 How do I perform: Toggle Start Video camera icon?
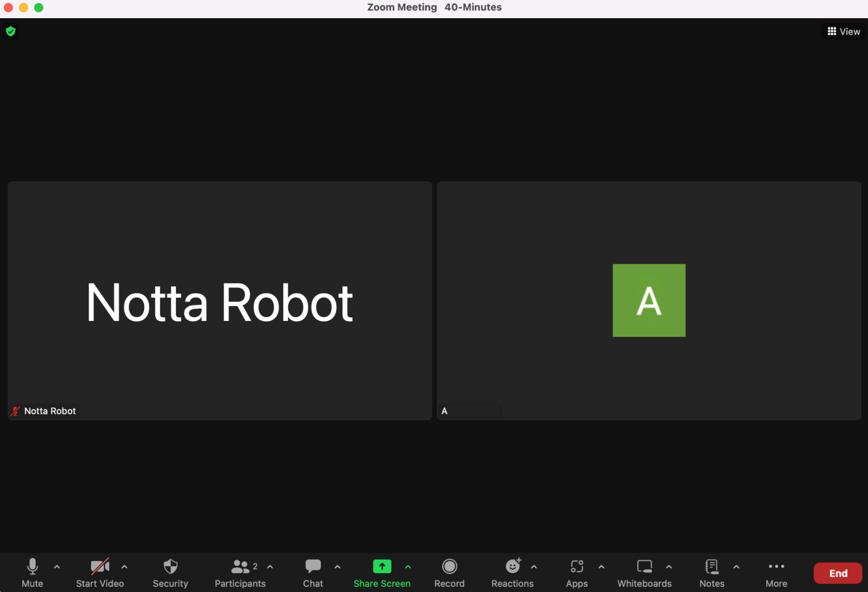tap(100, 567)
